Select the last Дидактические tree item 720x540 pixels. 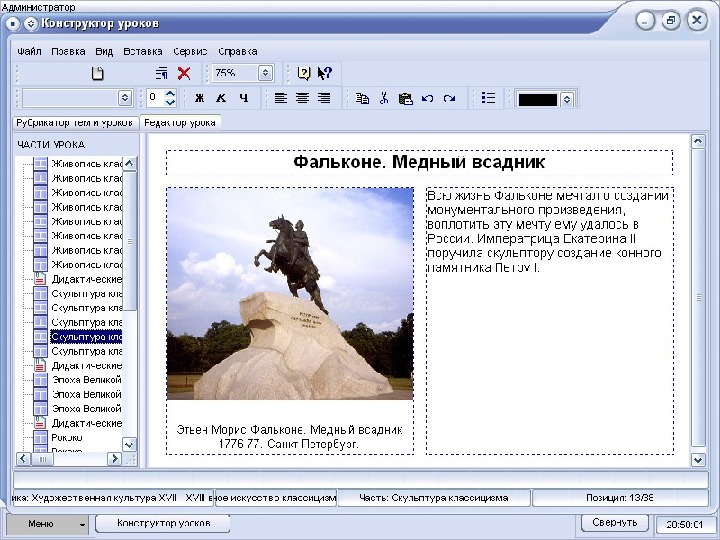86,423
